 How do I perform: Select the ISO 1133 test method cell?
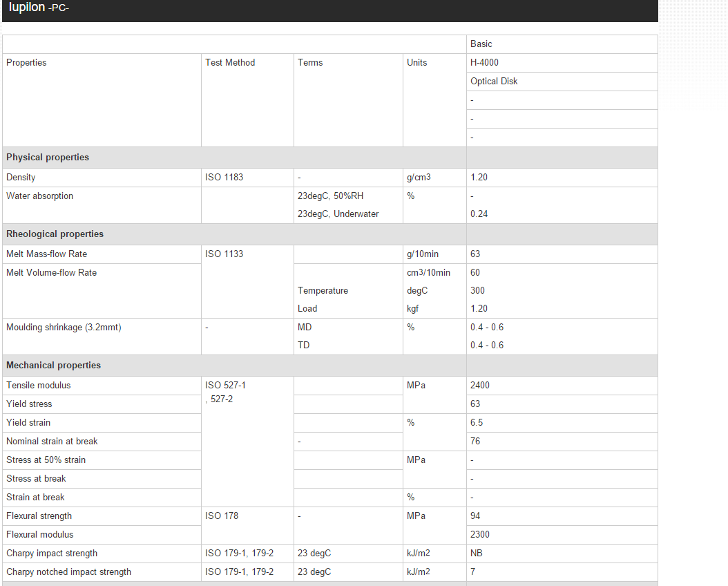tap(247, 281)
